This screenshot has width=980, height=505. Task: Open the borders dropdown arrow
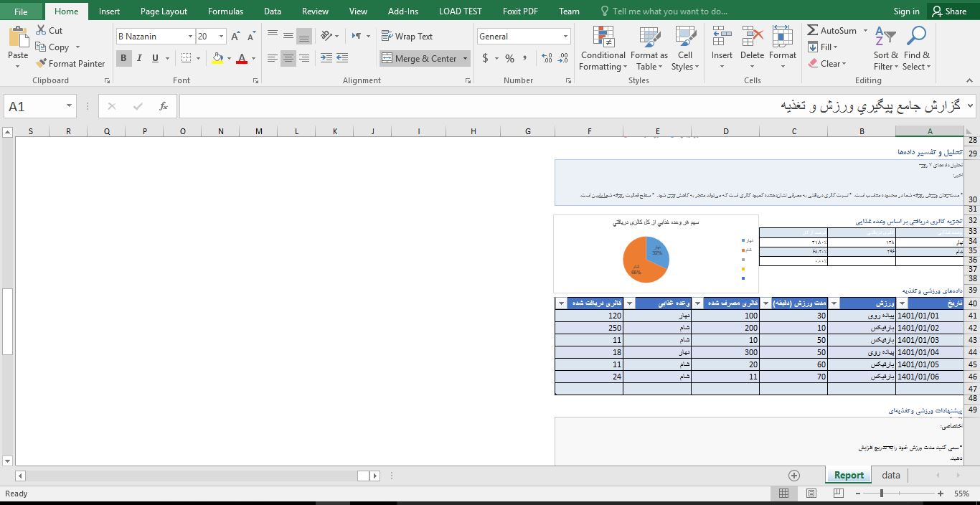[199, 59]
